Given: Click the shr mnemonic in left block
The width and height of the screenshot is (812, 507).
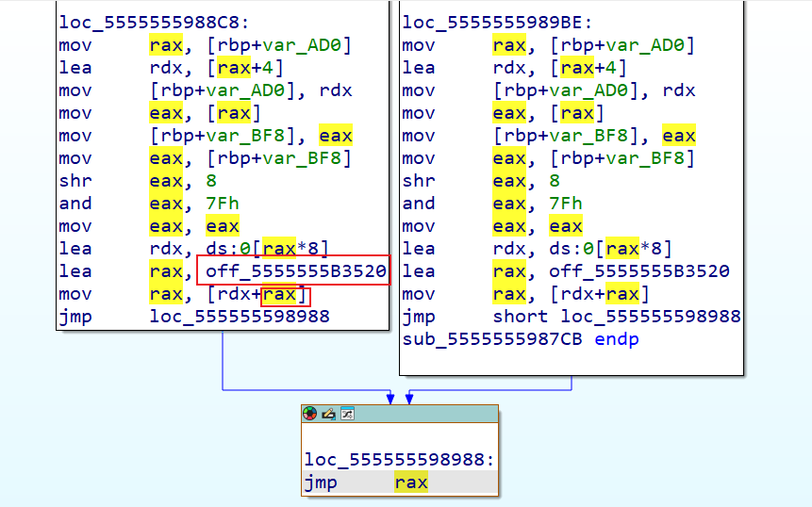Looking at the screenshot, I should [75, 181].
